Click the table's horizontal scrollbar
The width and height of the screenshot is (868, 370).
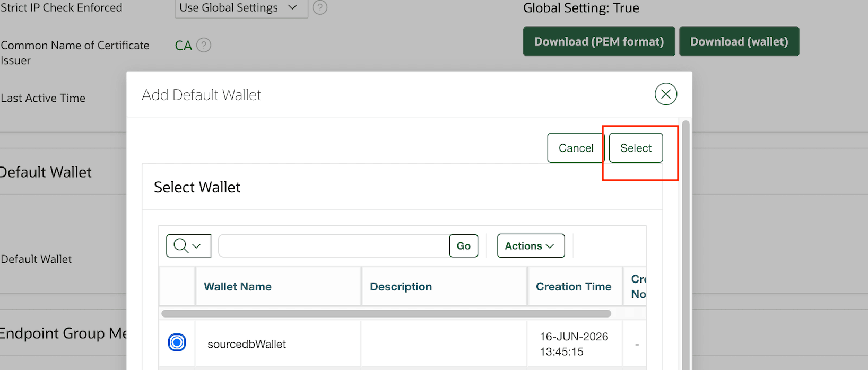(386, 313)
